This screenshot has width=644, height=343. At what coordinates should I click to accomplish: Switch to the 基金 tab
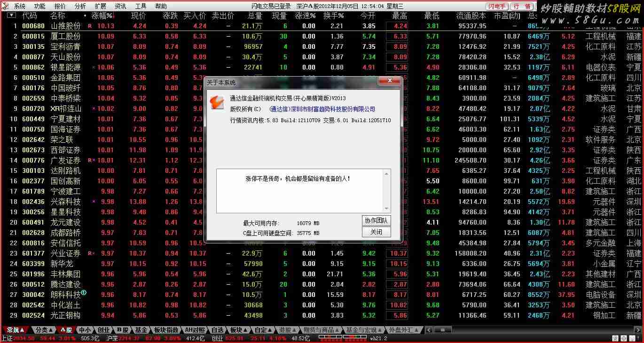141,330
